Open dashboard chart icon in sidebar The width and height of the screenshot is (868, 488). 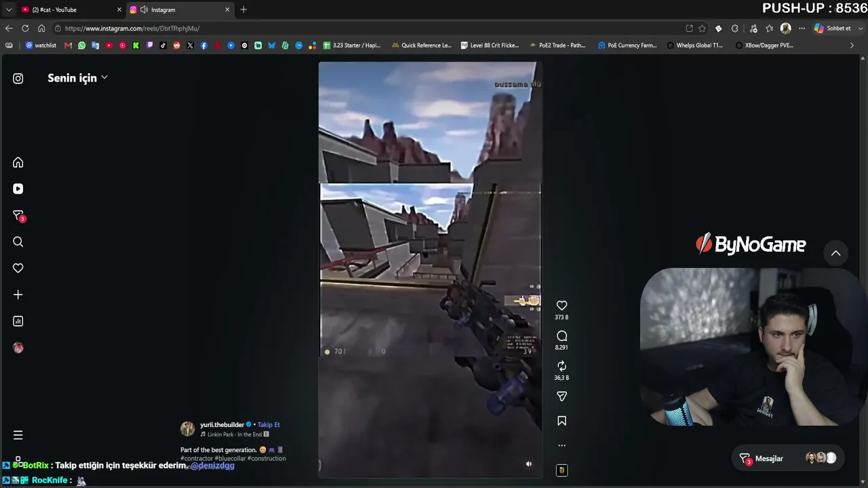(x=18, y=321)
